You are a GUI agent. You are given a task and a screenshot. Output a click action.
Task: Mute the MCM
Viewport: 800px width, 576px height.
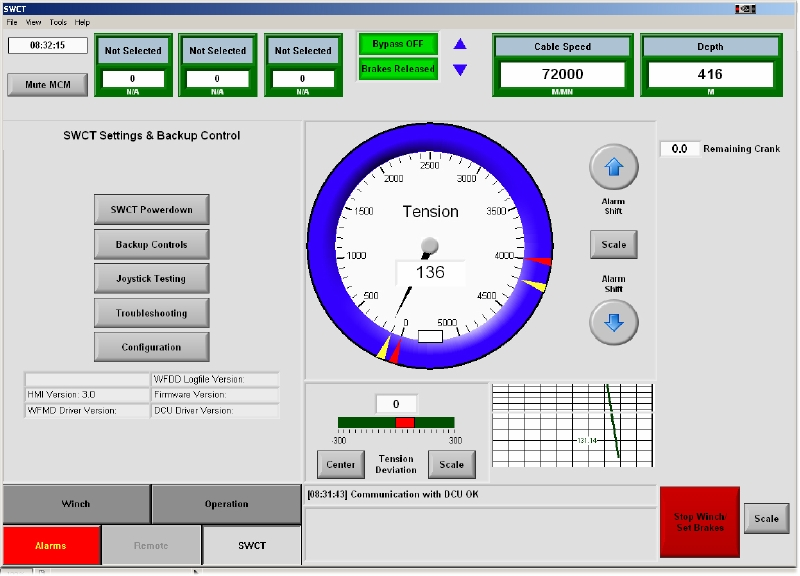tap(47, 85)
